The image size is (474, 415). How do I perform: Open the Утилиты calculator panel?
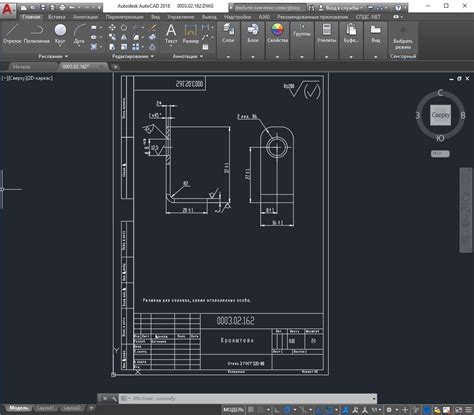coord(327,33)
